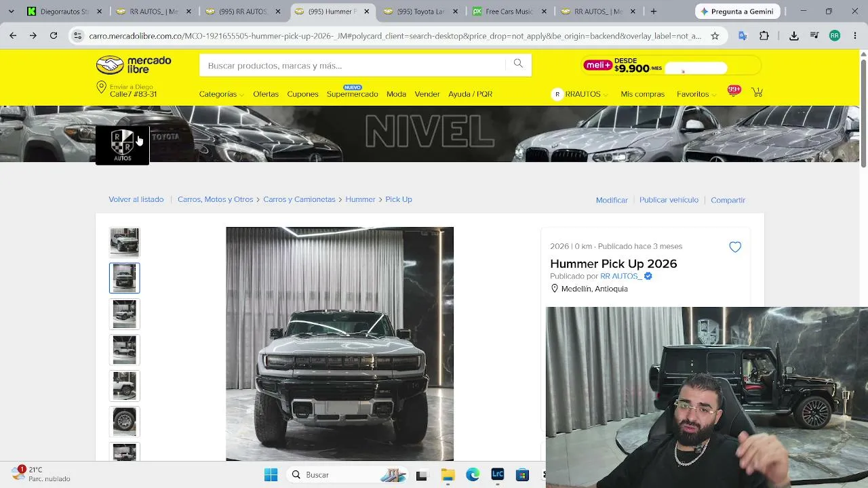The image size is (868, 488).
Task: Open Carros, Motos y Otros breadcrumb
Action: [x=215, y=199]
